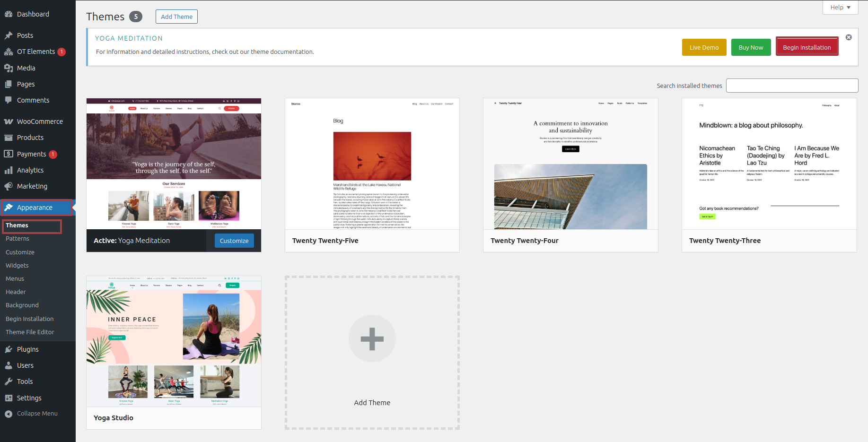Click the Add Theme button beside heading
This screenshot has height=442, width=868.
pyautogui.click(x=176, y=17)
